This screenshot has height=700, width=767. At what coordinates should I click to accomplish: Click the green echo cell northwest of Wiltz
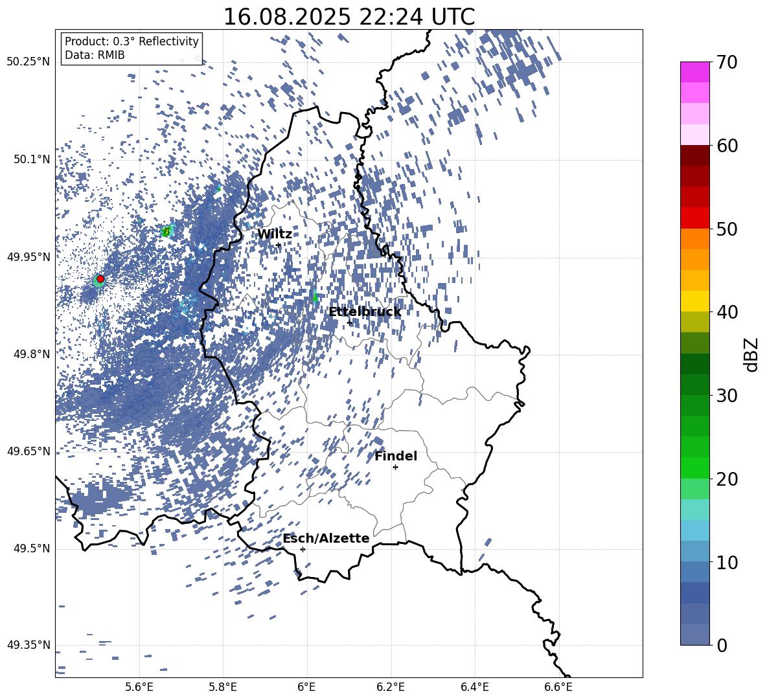167,231
